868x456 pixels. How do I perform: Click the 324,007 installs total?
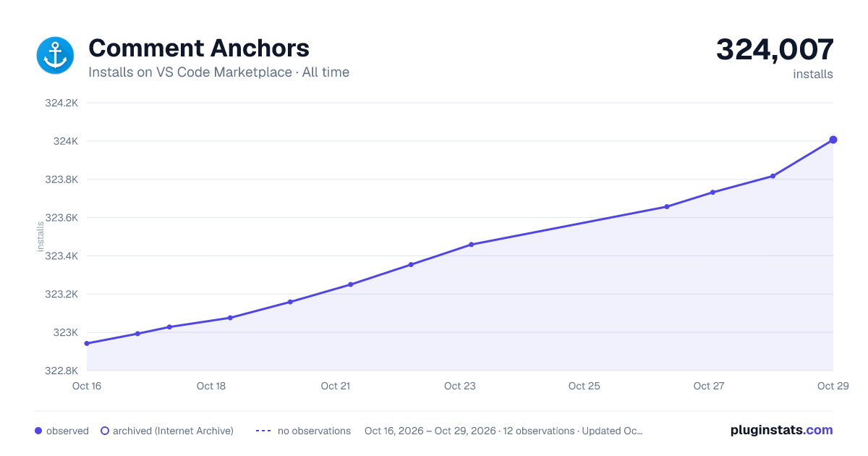pyautogui.click(x=775, y=49)
